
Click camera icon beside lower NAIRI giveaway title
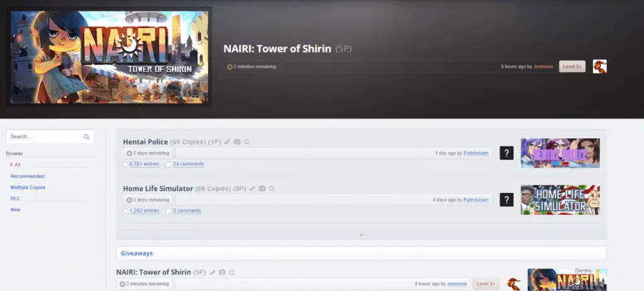click(222, 273)
